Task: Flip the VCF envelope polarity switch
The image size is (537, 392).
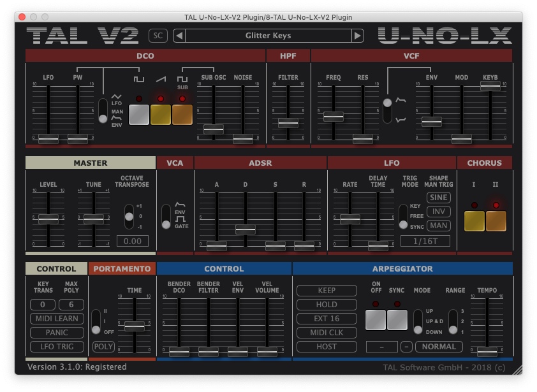Action: [387, 110]
